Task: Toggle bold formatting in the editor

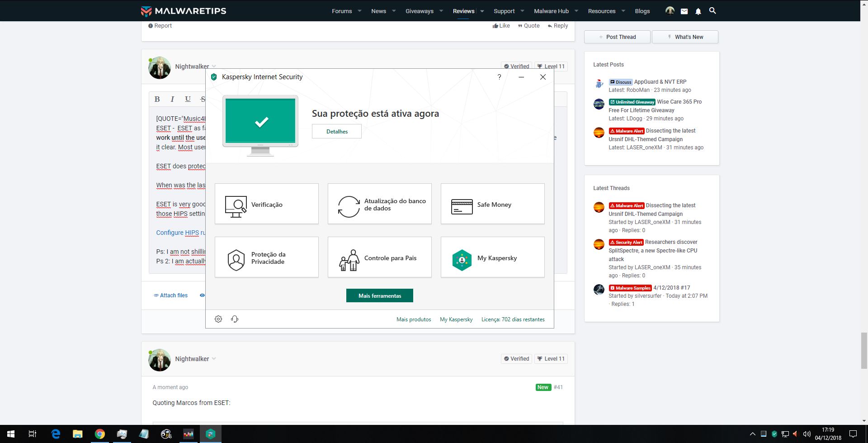Action: coord(157,99)
